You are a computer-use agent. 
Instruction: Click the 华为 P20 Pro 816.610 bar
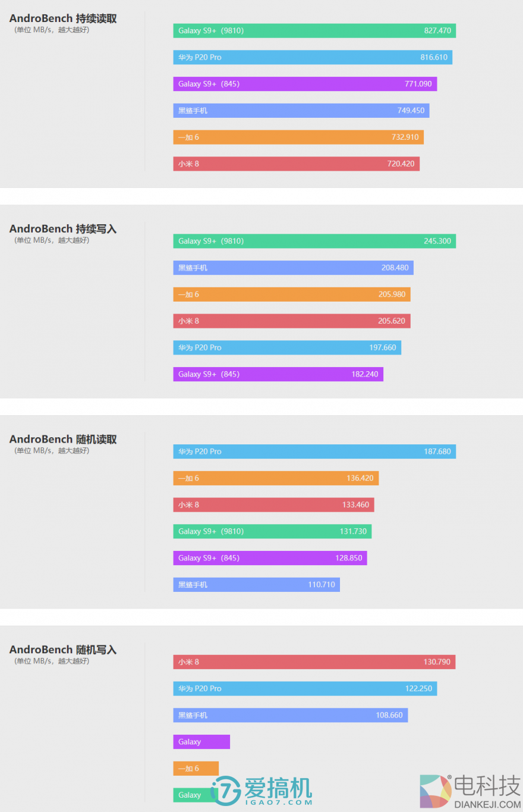point(313,57)
